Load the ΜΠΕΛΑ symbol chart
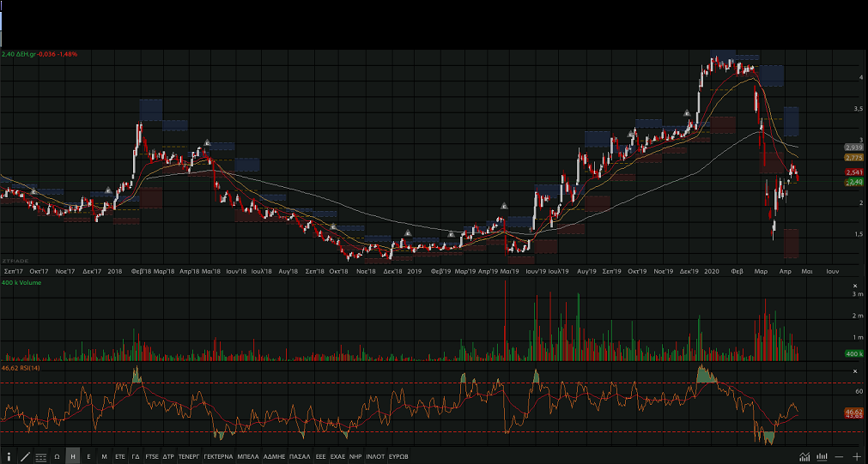 coord(248,456)
